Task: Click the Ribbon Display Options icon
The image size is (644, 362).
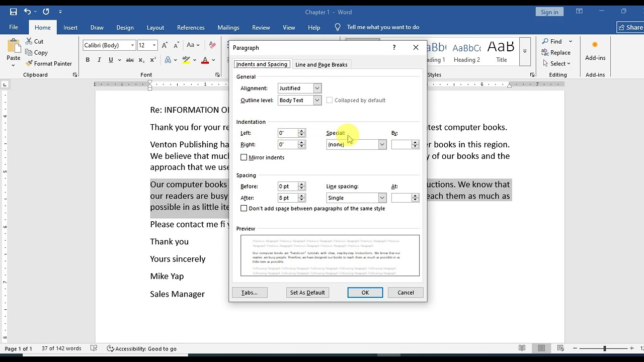Action: [x=579, y=12]
